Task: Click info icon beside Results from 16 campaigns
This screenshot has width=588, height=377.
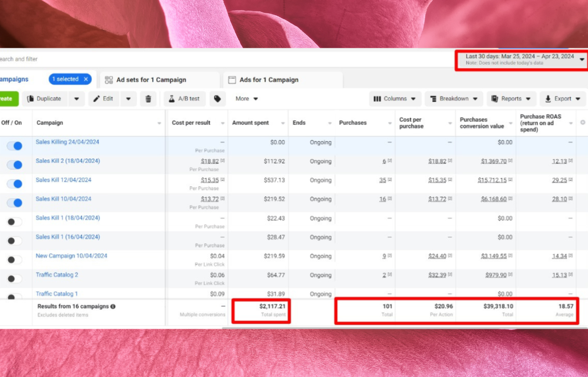Action: pos(113,306)
